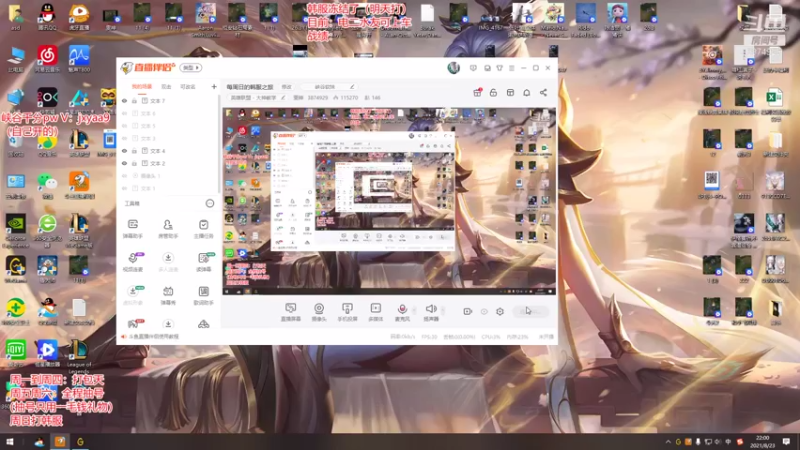Download the 多人连麦 multi-link tool

pyautogui.click(x=168, y=262)
